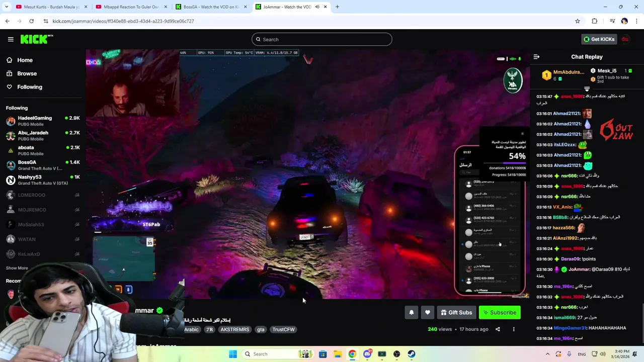644x362 pixels.
Task: Bookmark this page with star icon
Action: coord(578,21)
